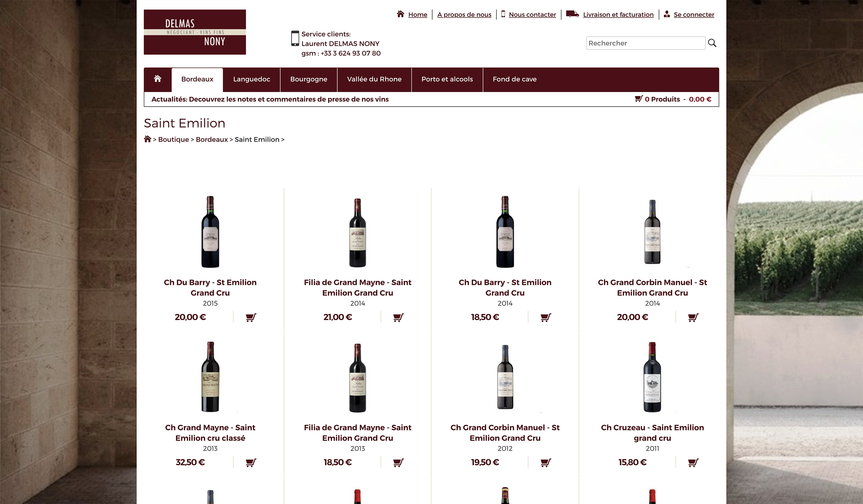Click the search magnifier icon

pos(712,43)
